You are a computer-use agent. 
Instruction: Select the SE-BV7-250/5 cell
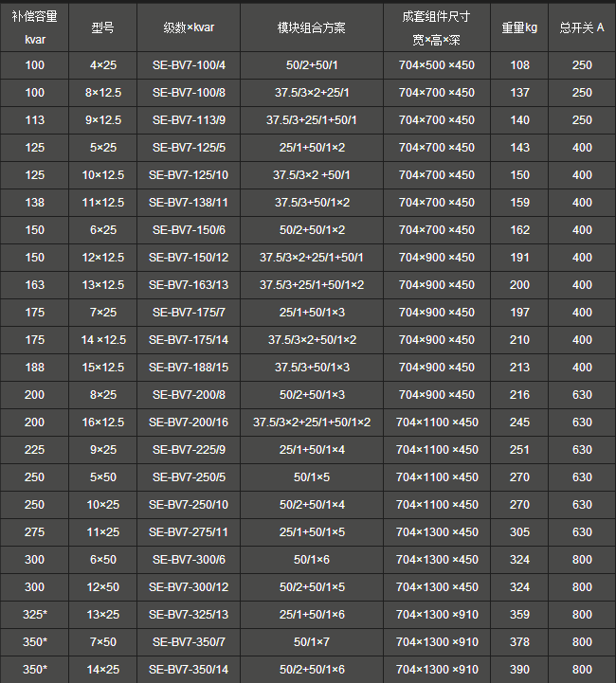(x=189, y=477)
